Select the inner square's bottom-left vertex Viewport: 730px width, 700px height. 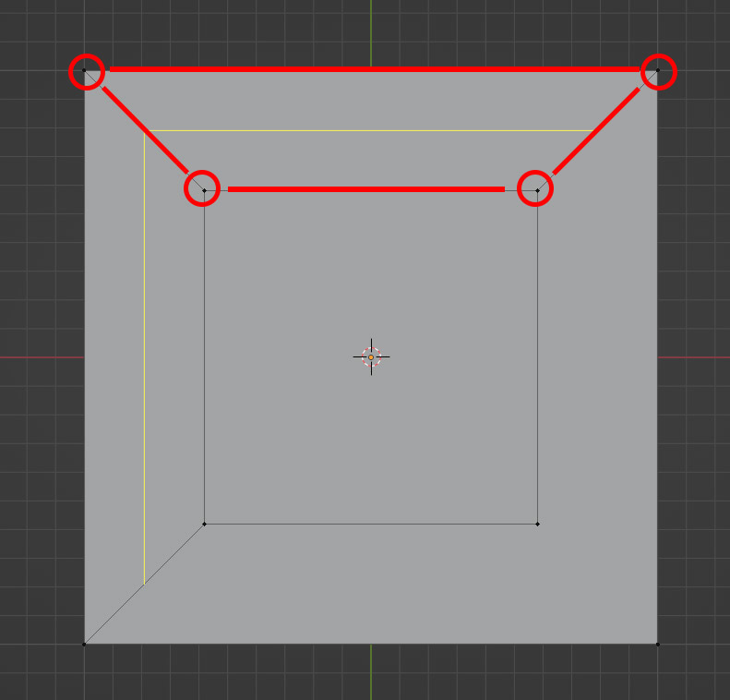pos(204,524)
